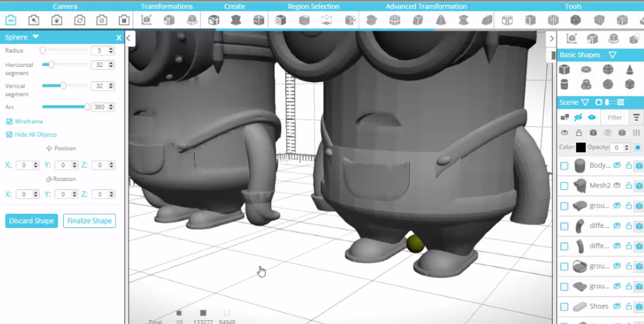Open the black Color swatch
The height and width of the screenshot is (324, 644).
point(580,147)
